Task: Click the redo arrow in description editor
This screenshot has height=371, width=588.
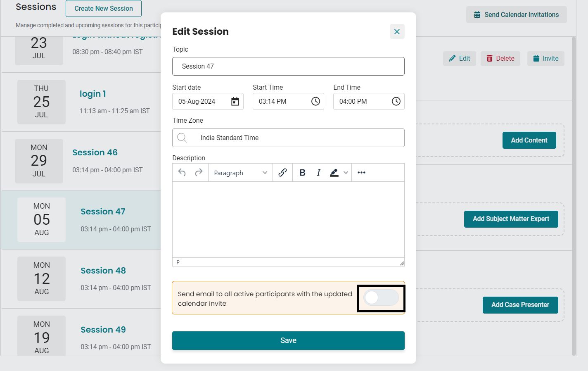Action: [x=199, y=173]
